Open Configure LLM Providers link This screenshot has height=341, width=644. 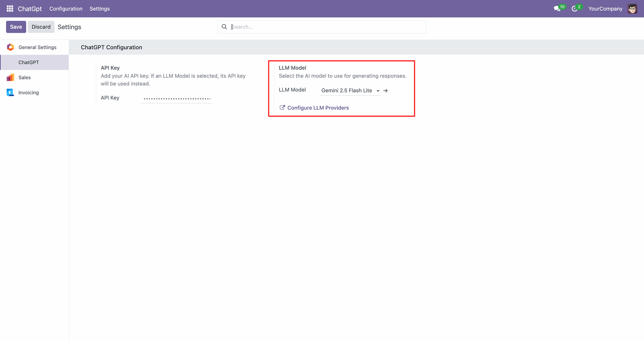click(x=318, y=108)
